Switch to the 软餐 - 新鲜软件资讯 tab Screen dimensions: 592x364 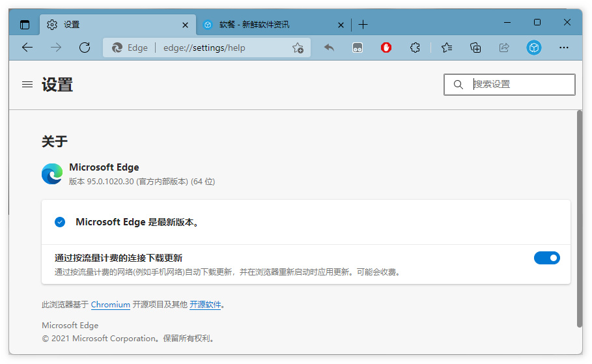[274, 25]
